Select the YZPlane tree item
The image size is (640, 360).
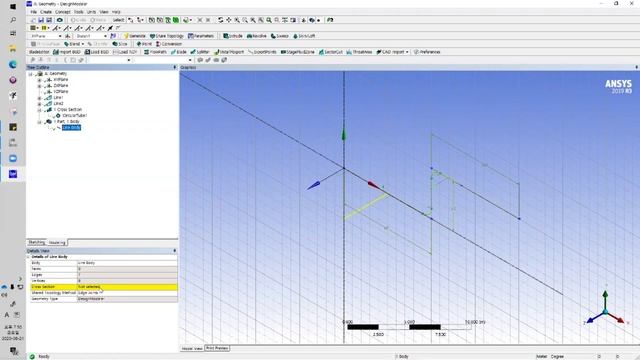point(61,92)
